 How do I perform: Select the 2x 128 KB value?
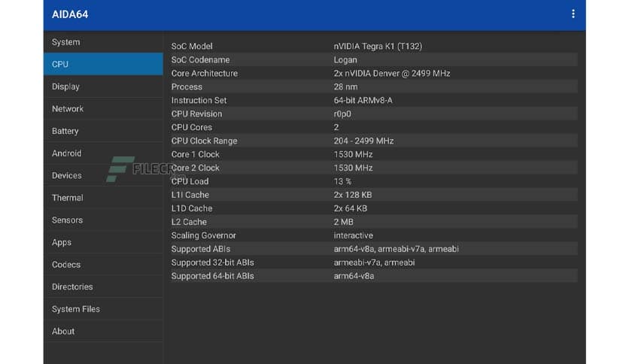353,195
